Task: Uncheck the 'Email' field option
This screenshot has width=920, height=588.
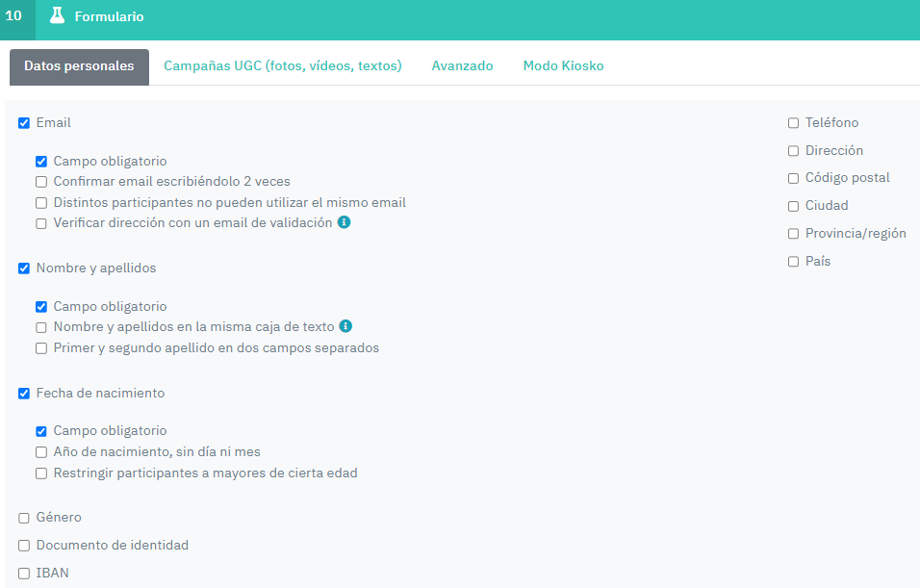Action: pyautogui.click(x=23, y=122)
